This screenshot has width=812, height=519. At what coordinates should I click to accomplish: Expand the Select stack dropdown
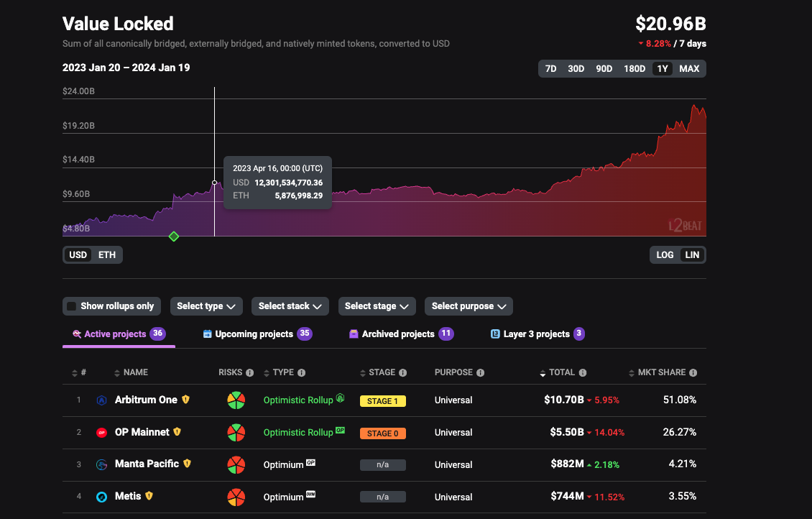(290, 306)
